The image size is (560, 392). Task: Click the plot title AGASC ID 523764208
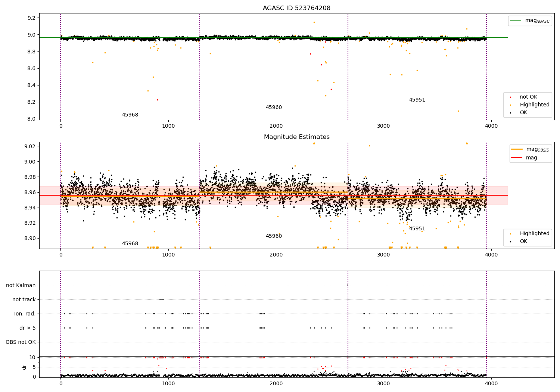(x=296, y=8)
